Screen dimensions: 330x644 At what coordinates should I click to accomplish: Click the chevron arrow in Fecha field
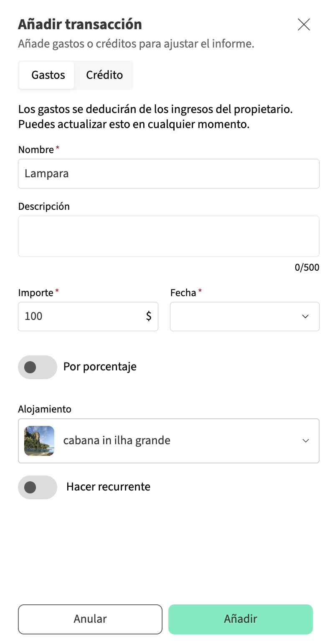point(305,316)
